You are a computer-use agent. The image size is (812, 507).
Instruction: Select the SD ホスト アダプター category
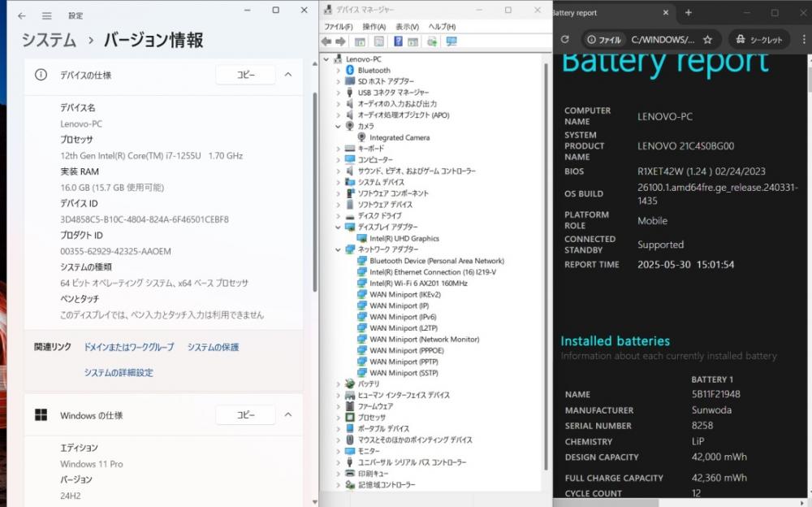[x=386, y=81]
